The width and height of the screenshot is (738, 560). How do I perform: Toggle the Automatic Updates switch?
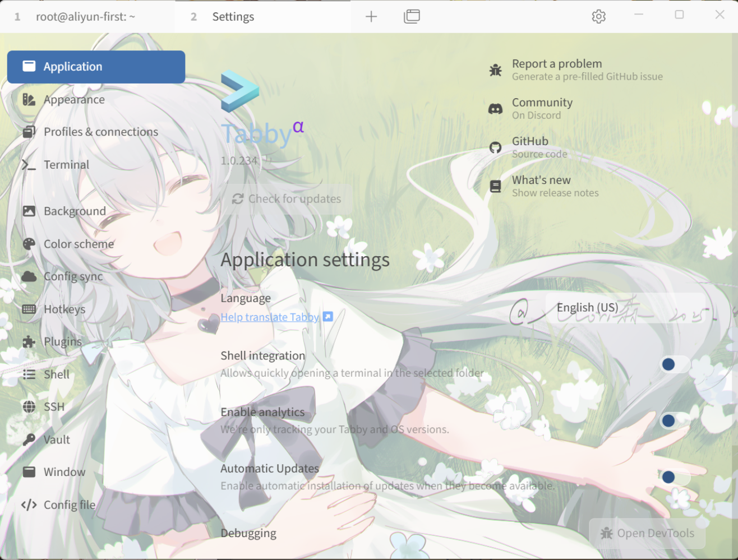(x=675, y=477)
